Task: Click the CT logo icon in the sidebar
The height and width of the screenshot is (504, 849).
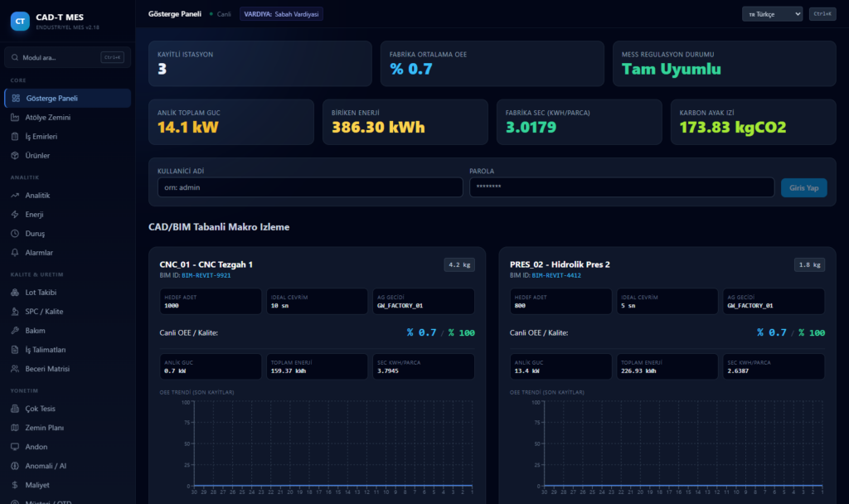Action: click(20, 21)
